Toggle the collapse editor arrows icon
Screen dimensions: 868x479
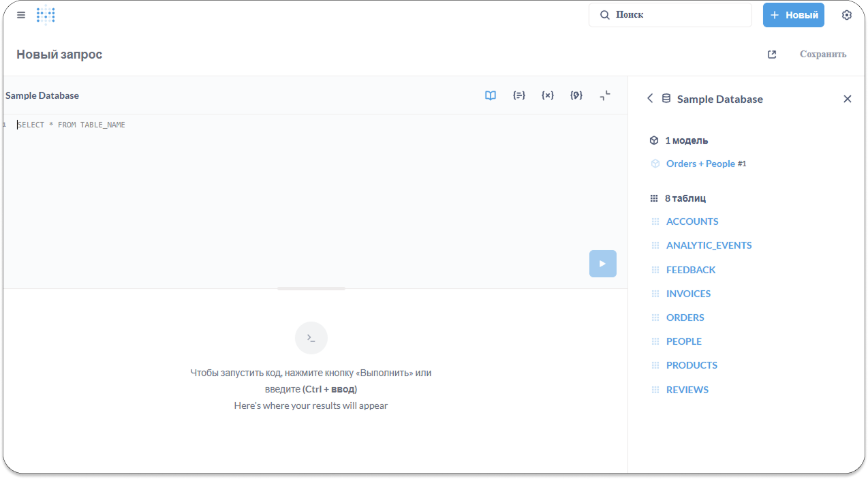(x=605, y=95)
